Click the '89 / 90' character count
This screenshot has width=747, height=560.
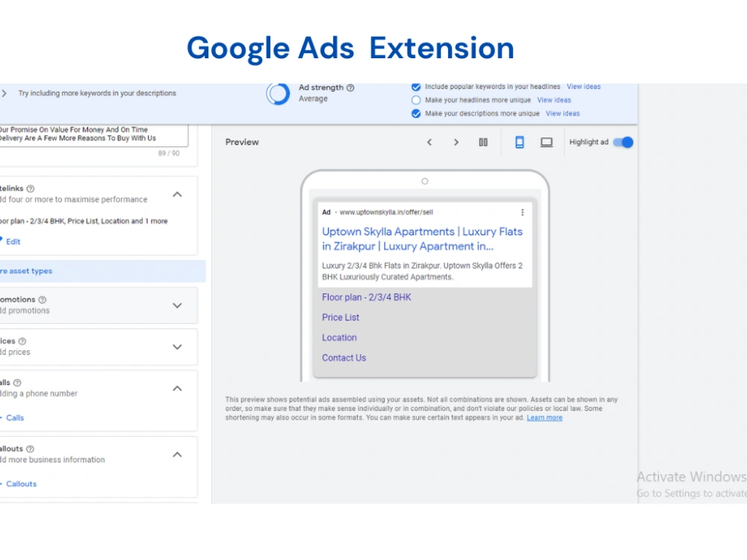pos(169,153)
